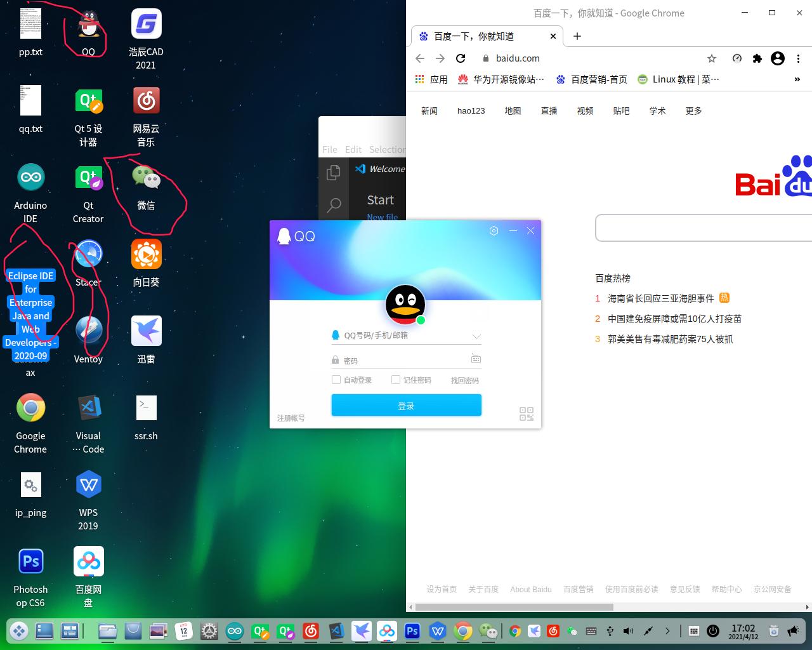Image resolution: width=812 pixels, height=650 pixels.
Task: Bookmark this page with the star icon
Action: [712, 58]
